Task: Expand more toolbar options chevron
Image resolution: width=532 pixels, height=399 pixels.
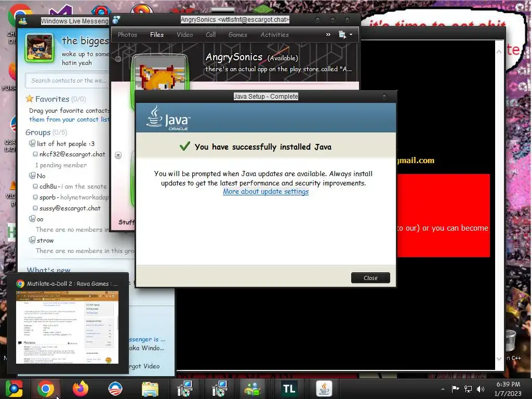Action: [328, 35]
